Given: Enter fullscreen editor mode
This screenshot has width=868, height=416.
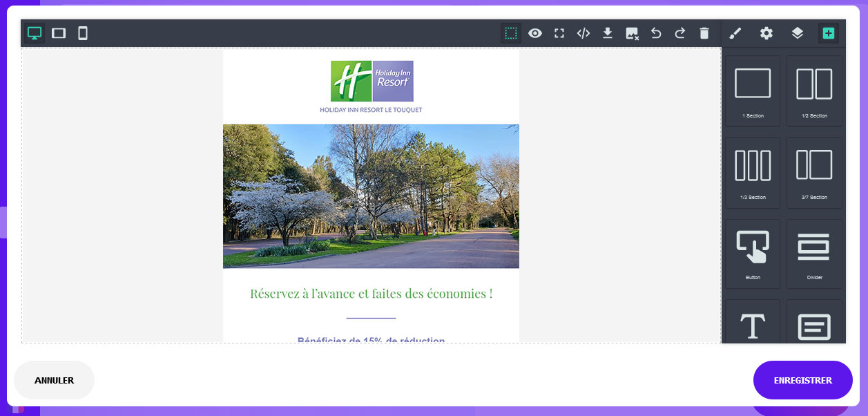Looking at the screenshot, I should (x=559, y=33).
